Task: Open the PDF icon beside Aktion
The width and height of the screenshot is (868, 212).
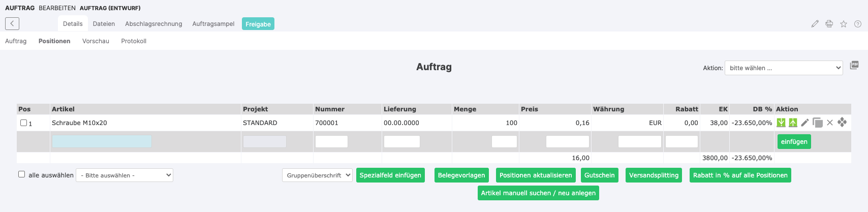Action: [854, 65]
